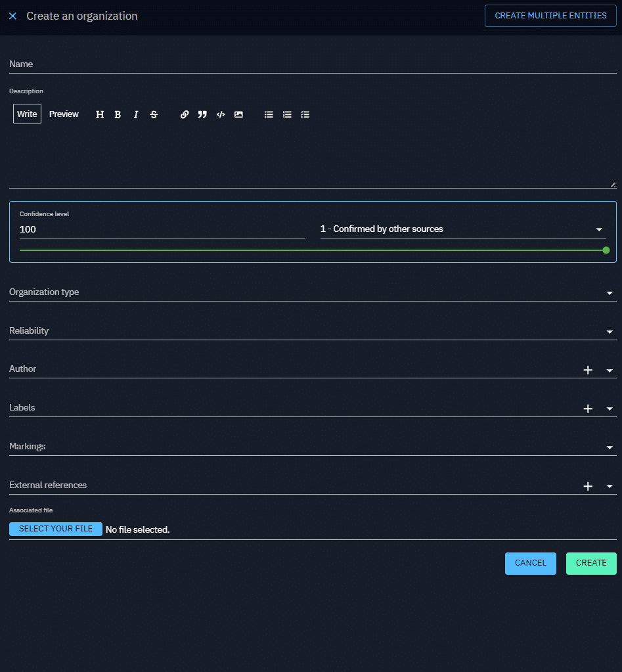
Task: Toggle bold text formatting
Action: [118, 114]
